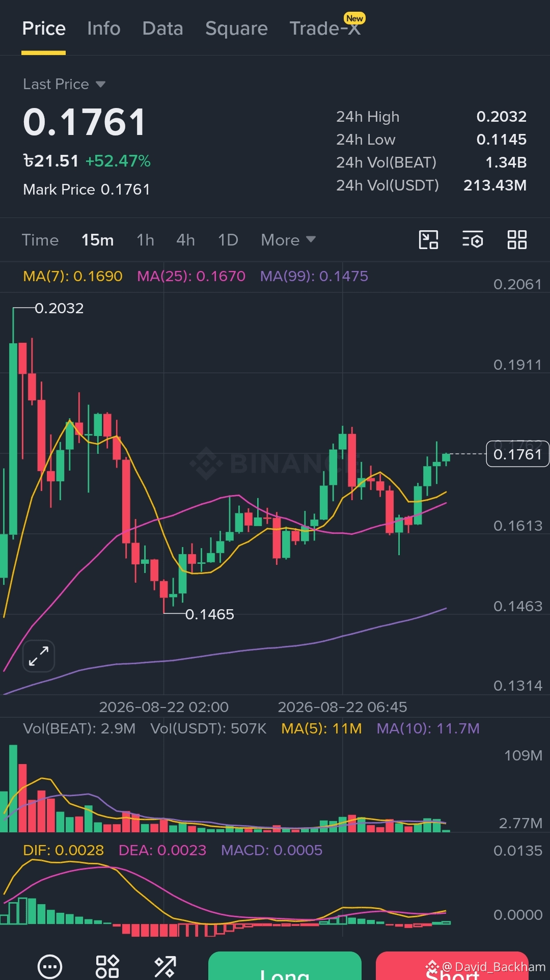Image resolution: width=550 pixels, height=980 pixels.
Task: Tap the 24h Vol(BEAT) value 1.34B
Action: [506, 162]
